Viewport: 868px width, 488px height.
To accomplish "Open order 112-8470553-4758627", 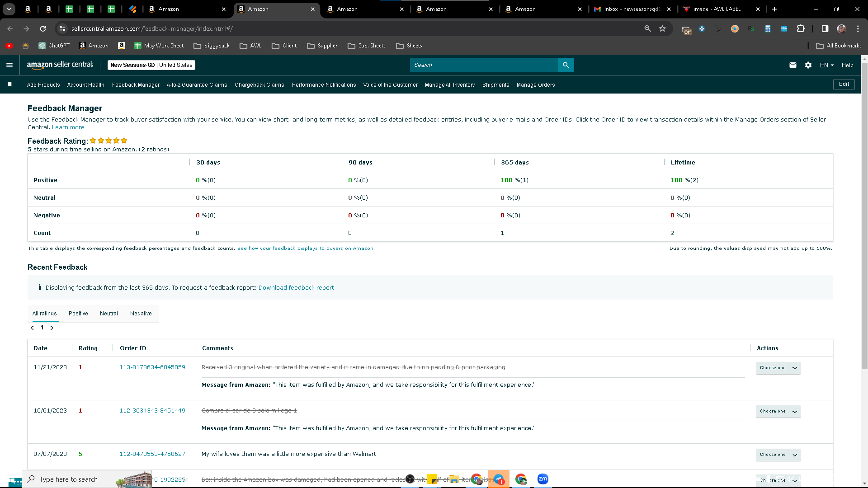I will point(152,454).
